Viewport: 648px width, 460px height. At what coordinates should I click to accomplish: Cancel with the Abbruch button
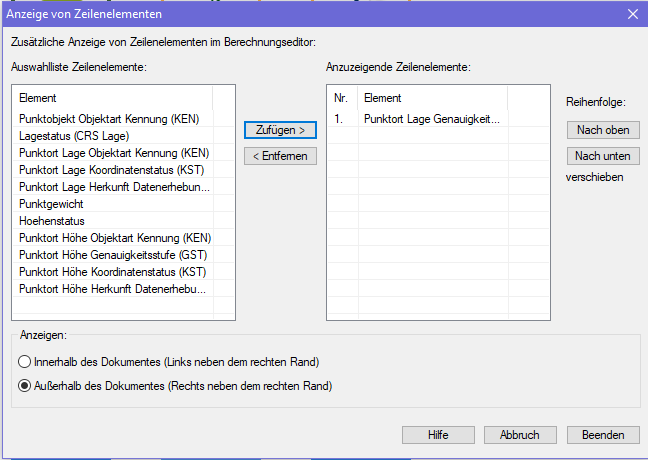[520, 435]
